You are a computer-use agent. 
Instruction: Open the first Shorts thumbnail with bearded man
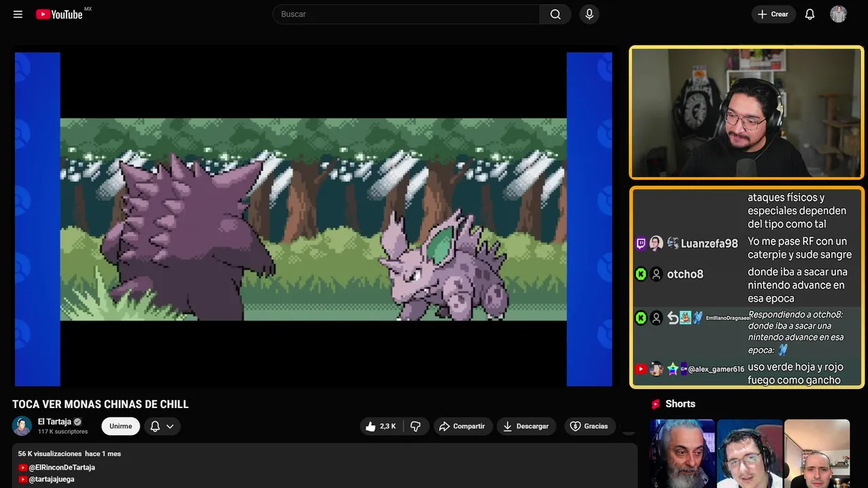(x=682, y=453)
